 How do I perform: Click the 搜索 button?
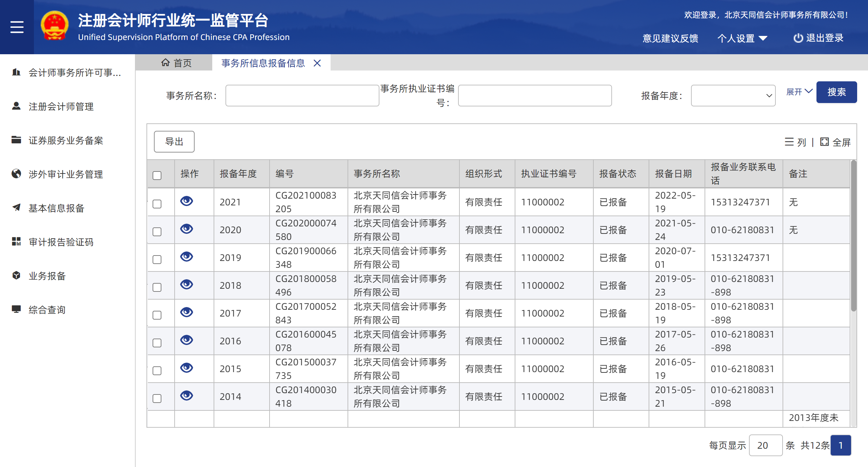(836, 92)
